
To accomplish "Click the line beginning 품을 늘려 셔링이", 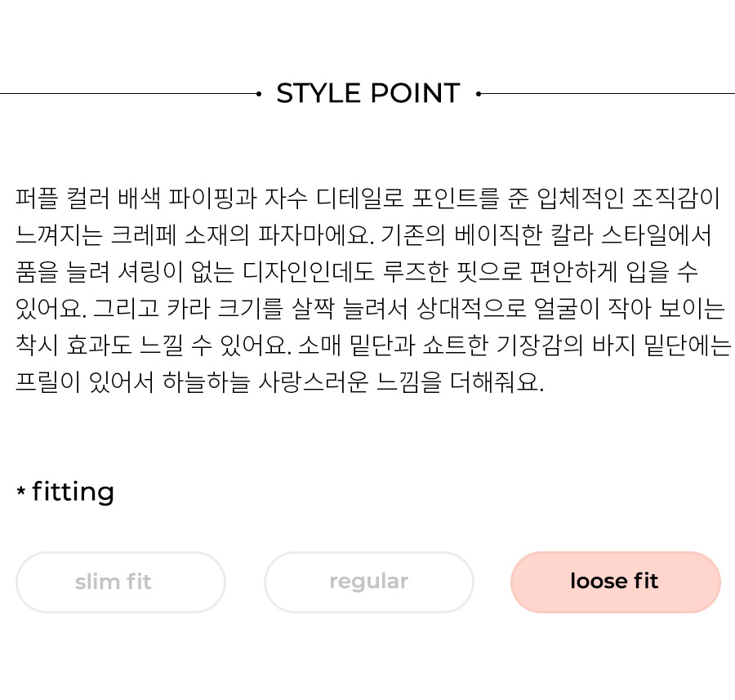I will [x=357, y=271].
